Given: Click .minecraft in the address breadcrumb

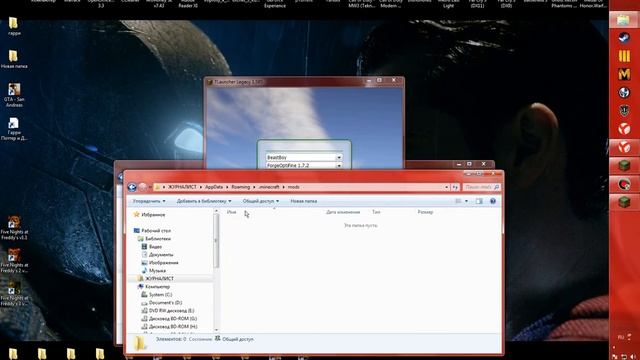Looking at the screenshot, I should coord(269,187).
